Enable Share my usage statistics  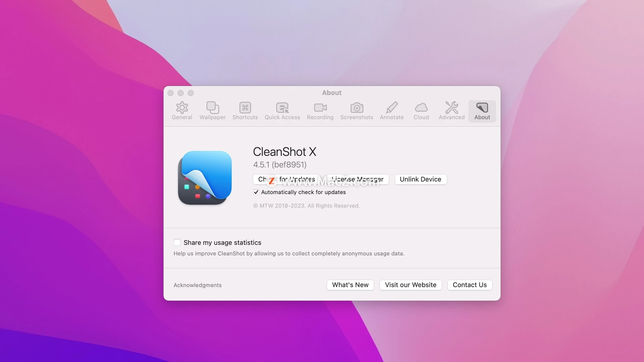(177, 242)
